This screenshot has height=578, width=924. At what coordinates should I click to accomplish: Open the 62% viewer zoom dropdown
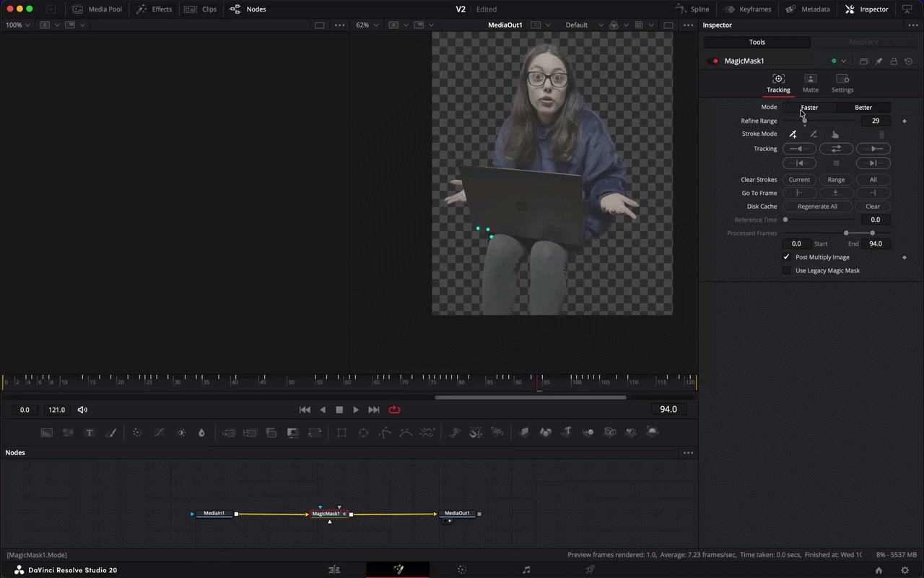click(367, 25)
